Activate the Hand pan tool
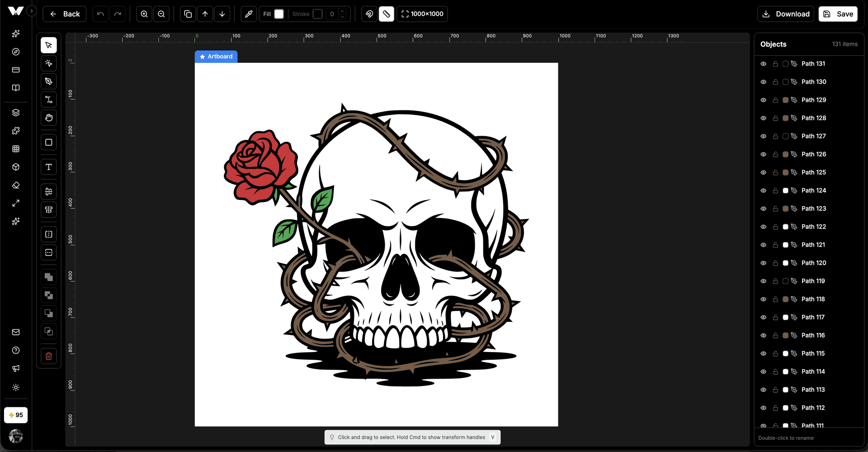 (x=49, y=118)
